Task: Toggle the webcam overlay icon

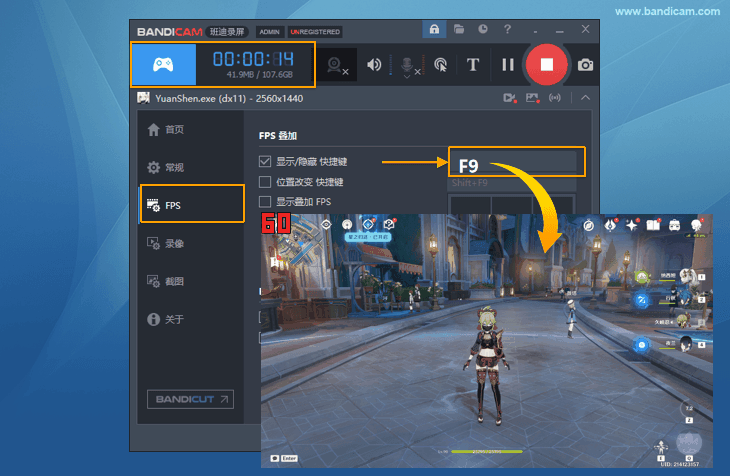Action: [x=337, y=65]
